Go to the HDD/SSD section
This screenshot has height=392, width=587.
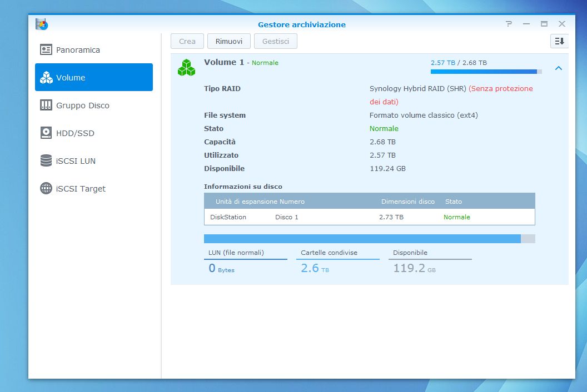click(93, 133)
